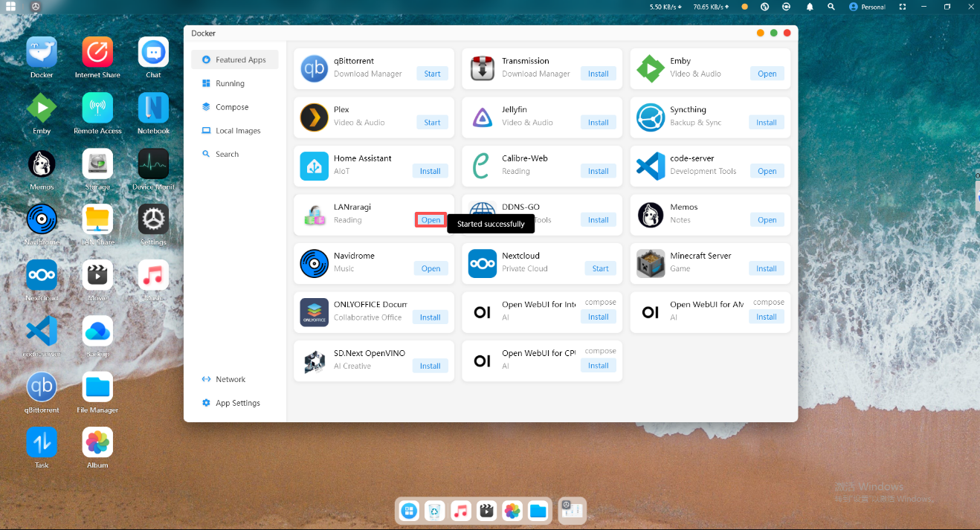This screenshot has width=980, height=530.
Task: Go to Local Images
Action: pos(234,131)
